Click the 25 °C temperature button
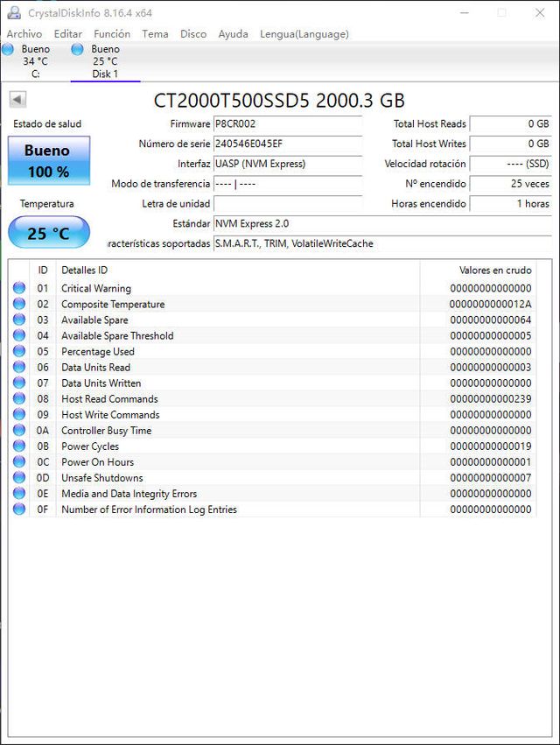Image resolution: width=560 pixels, height=745 pixels. [49, 232]
